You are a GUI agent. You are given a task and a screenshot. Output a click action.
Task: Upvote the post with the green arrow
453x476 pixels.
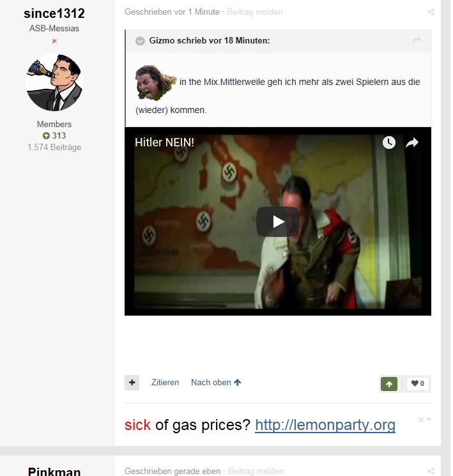tap(389, 384)
